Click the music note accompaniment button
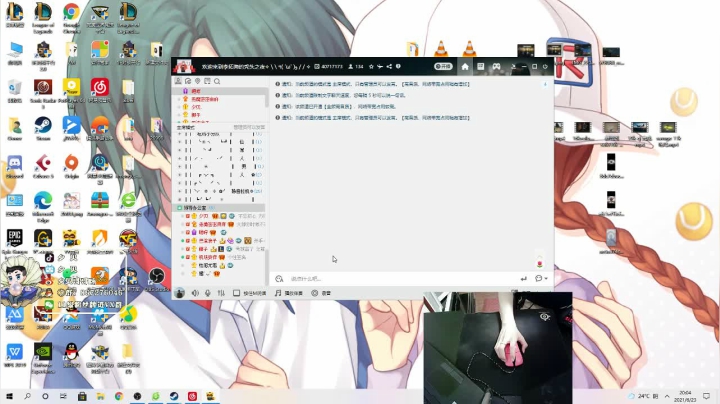This screenshot has height=404, width=720. click(289, 293)
